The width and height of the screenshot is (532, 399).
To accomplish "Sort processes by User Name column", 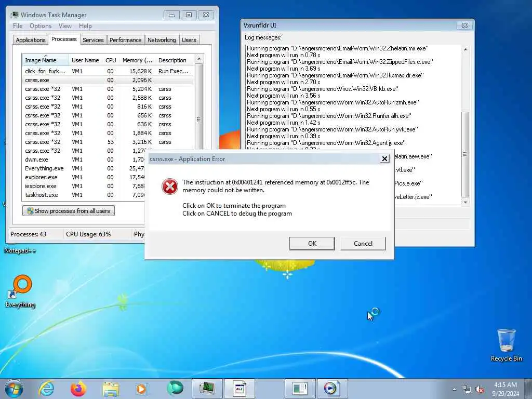I will (85, 60).
